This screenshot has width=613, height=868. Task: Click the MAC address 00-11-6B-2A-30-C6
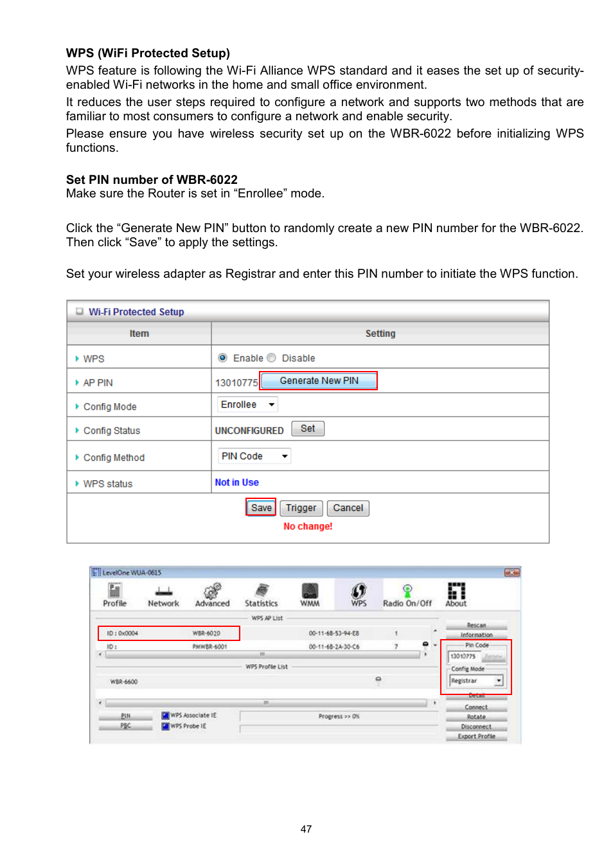pos(334,647)
